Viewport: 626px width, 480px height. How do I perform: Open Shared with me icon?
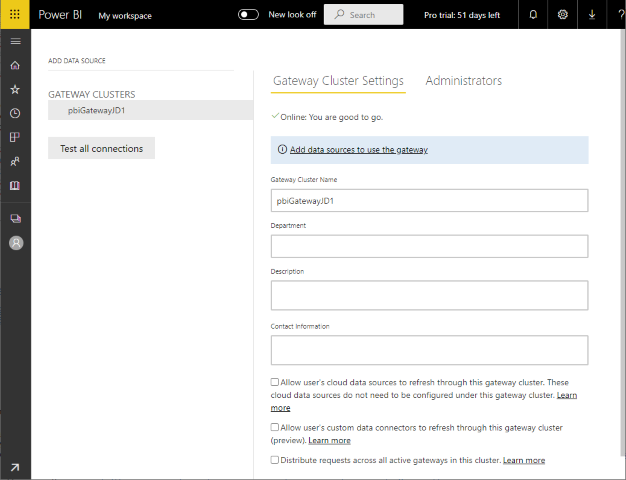[x=15, y=161]
